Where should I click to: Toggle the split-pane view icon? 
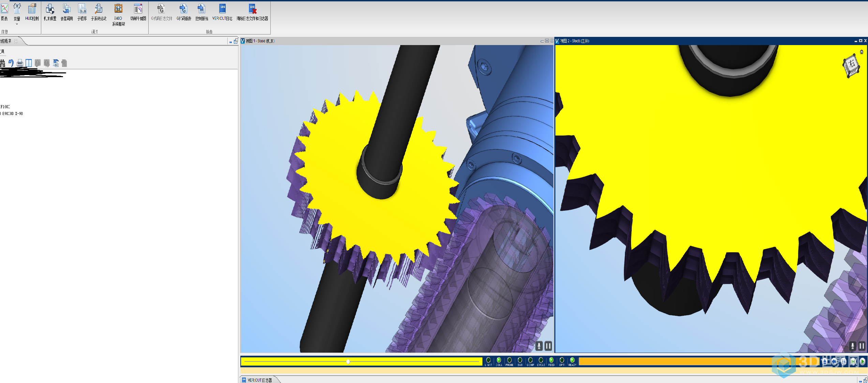[x=29, y=63]
